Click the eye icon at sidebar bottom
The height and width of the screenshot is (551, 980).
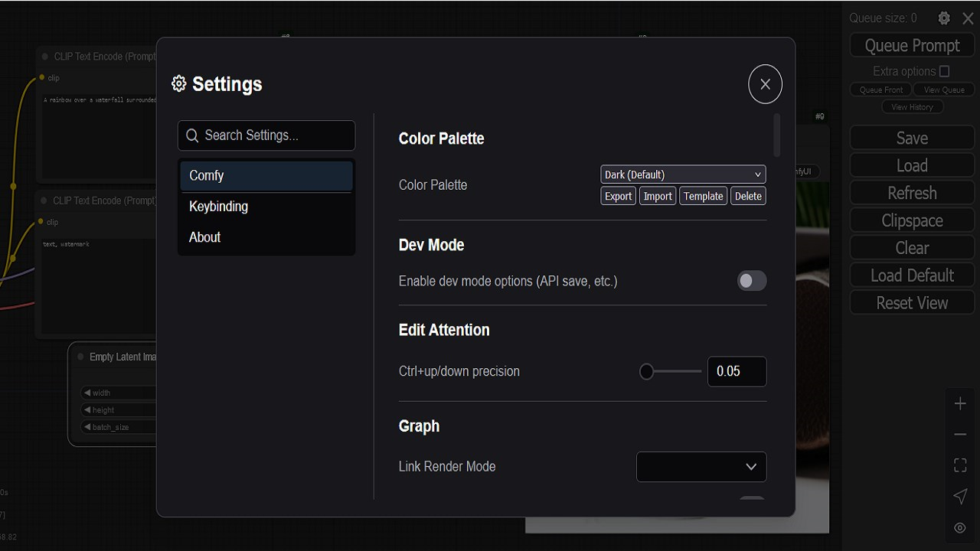pos(960,527)
